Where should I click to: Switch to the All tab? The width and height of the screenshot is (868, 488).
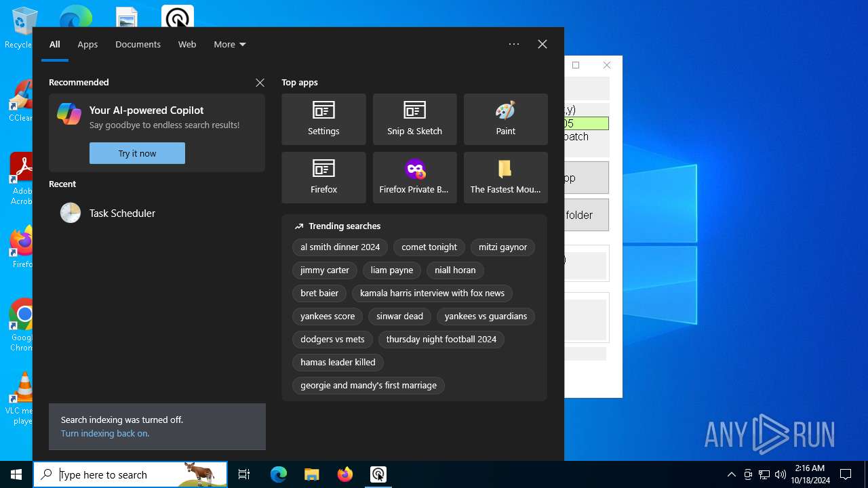(x=55, y=44)
